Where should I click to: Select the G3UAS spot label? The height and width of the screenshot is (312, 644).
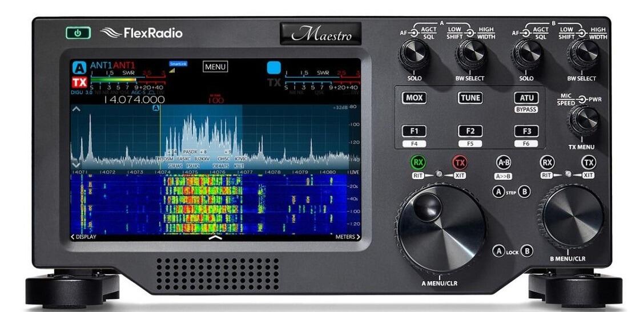click(175, 166)
